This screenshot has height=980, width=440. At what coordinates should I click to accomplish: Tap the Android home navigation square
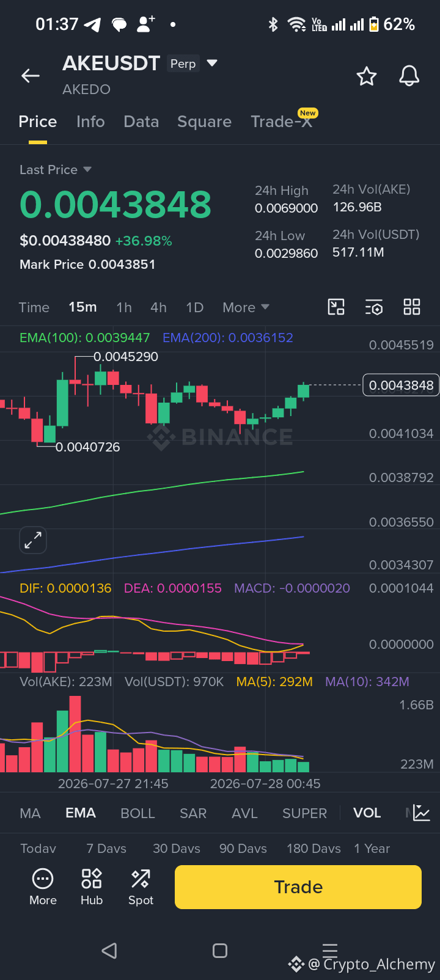coord(220,950)
